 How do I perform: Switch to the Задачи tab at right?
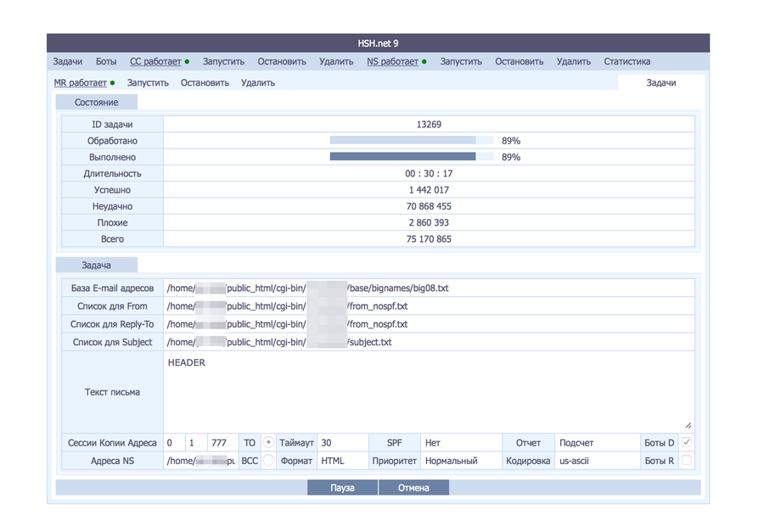pyautogui.click(x=661, y=83)
